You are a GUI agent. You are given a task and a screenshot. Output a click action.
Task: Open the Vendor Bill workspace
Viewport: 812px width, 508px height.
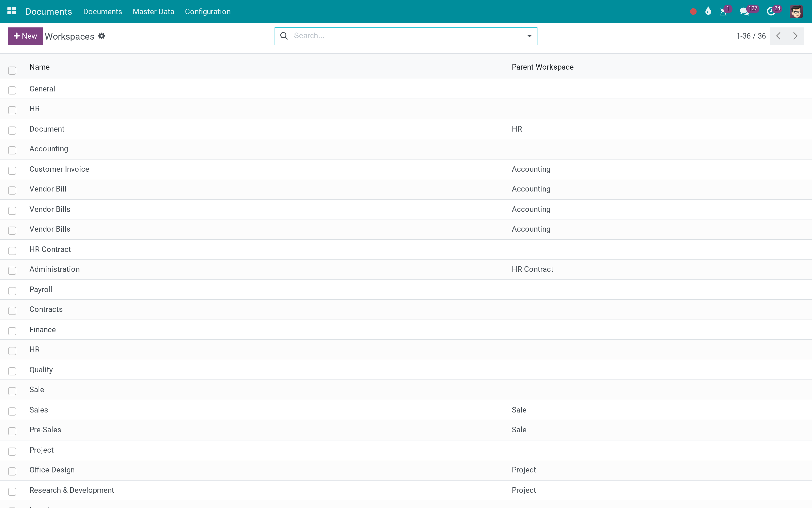point(48,189)
